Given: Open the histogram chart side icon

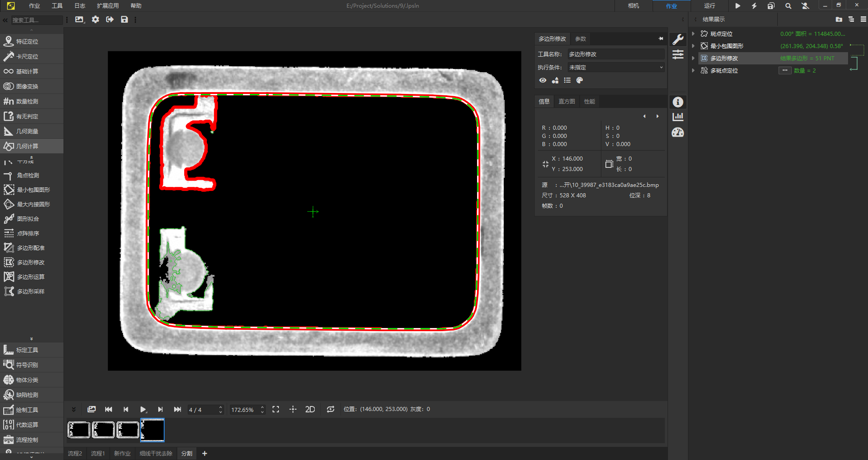Looking at the screenshot, I should (x=678, y=117).
